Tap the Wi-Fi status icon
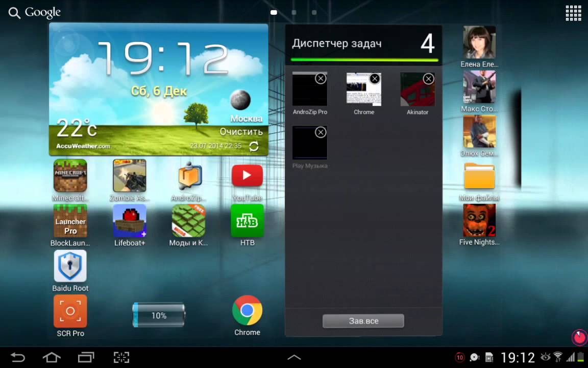The width and height of the screenshot is (588, 368). [x=558, y=357]
